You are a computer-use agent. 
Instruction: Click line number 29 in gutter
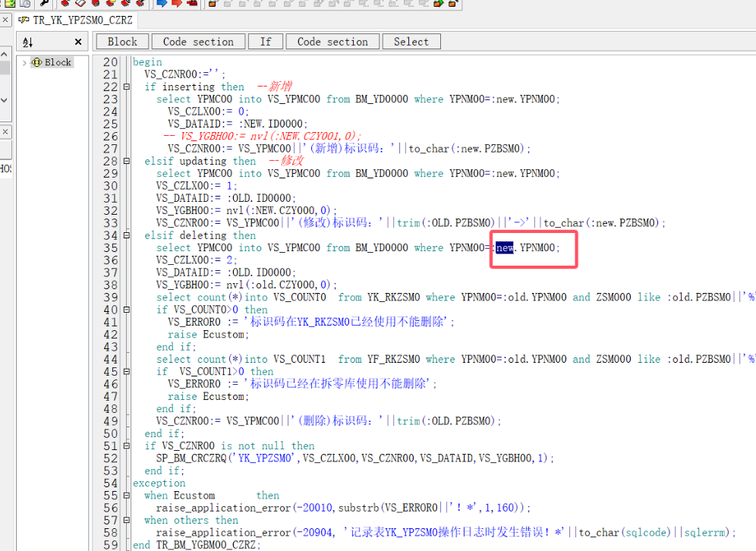coord(110,174)
